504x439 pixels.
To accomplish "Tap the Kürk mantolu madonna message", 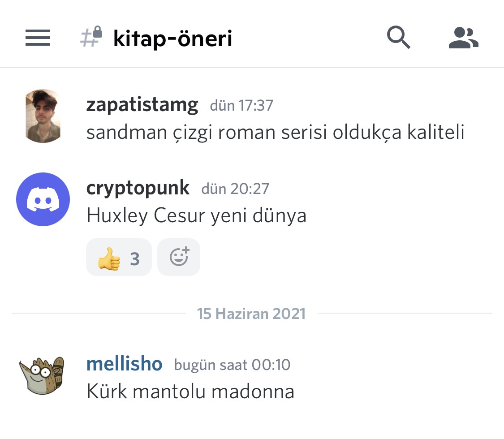I will [190, 392].
